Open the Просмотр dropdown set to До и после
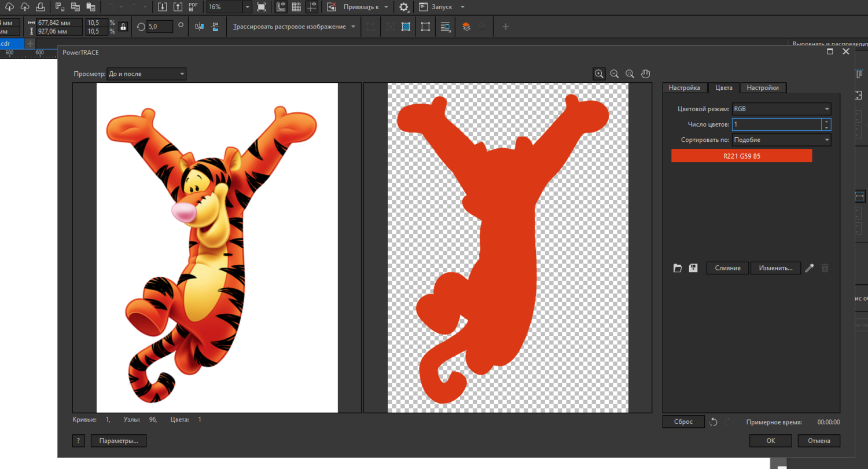Image resolution: width=868 pixels, height=469 pixels. coord(146,74)
